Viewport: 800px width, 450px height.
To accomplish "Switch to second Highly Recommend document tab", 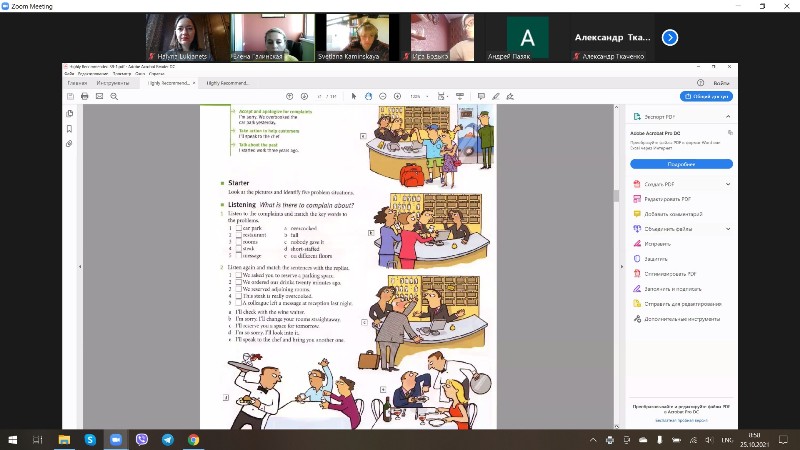I will pos(228,83).
